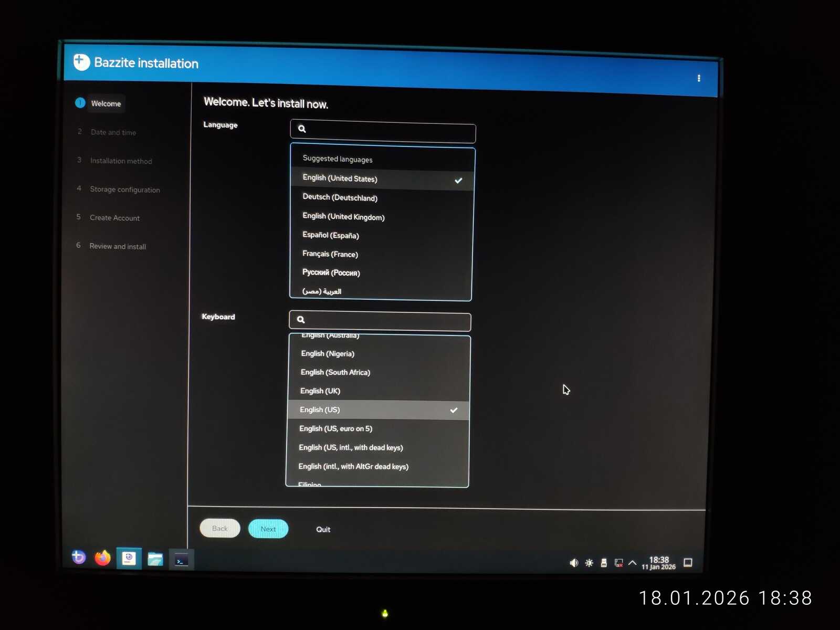Open the volume control in system tray
840x630 pixels.
(x=574, y=563)
